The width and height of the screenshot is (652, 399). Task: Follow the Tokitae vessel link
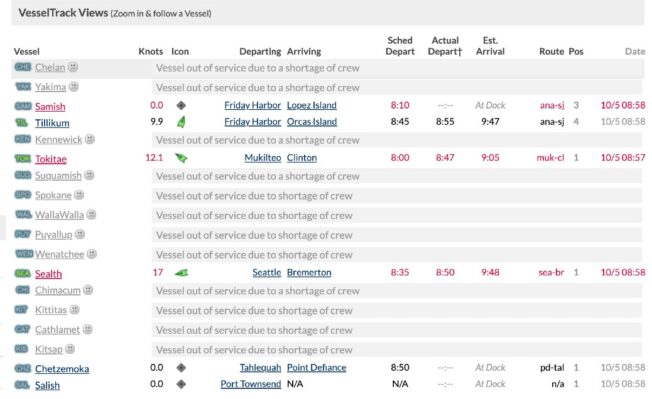point(51,159)
